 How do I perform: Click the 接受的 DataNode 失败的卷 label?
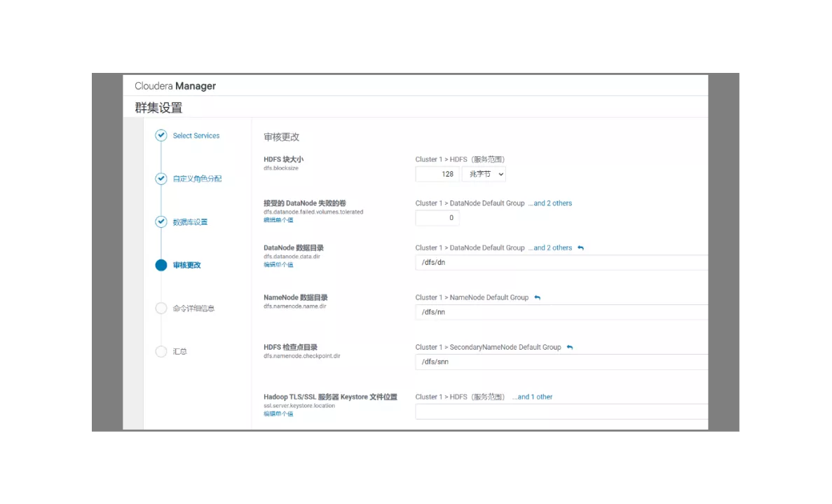click(x=305, y=203)
